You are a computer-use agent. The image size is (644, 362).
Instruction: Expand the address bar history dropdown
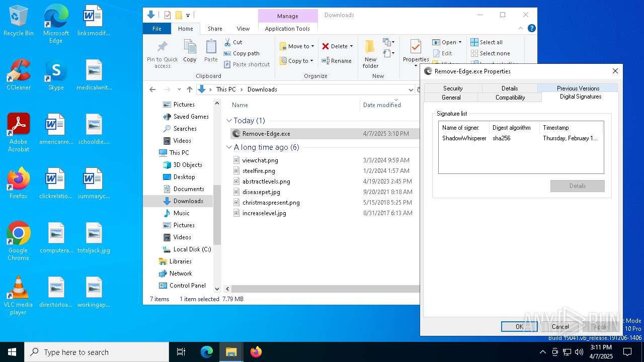tap(411, 89)
